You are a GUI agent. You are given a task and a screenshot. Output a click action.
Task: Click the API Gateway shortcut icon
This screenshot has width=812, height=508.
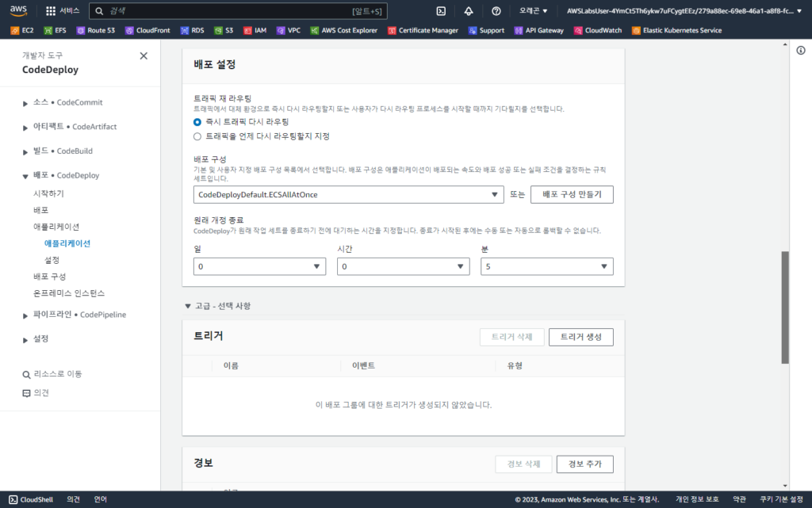[x=519, y=31]
